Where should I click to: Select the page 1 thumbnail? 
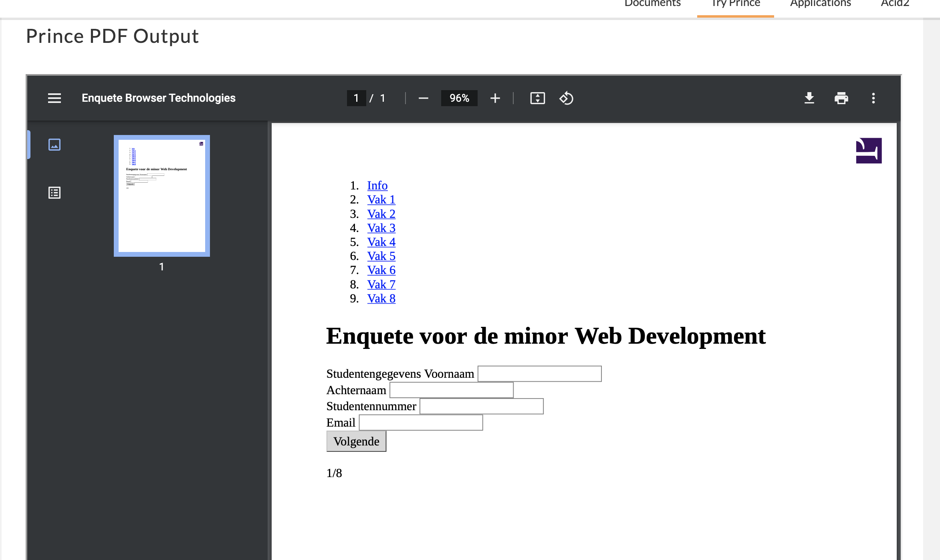[161, 195]
